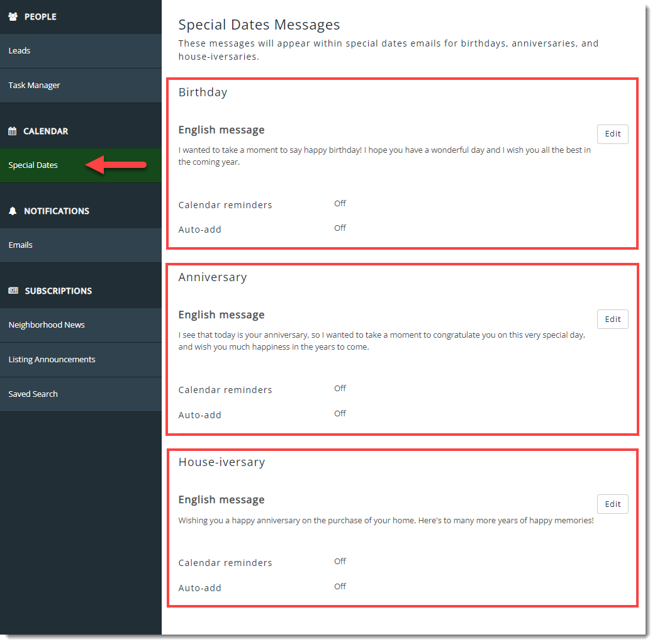
Task: Edit the House-iversary English message
Action: (x=612, y=504)
